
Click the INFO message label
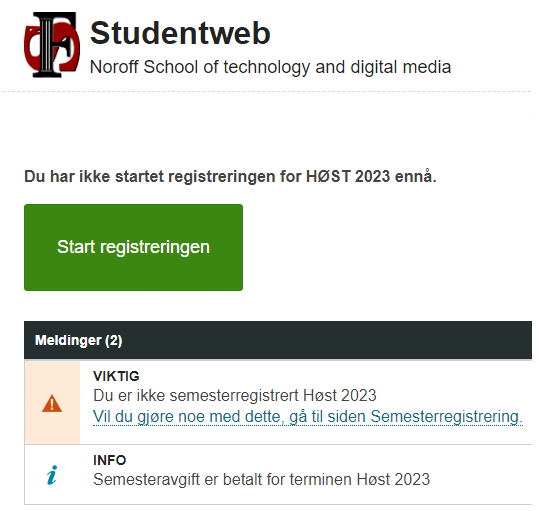pos(110,460)
